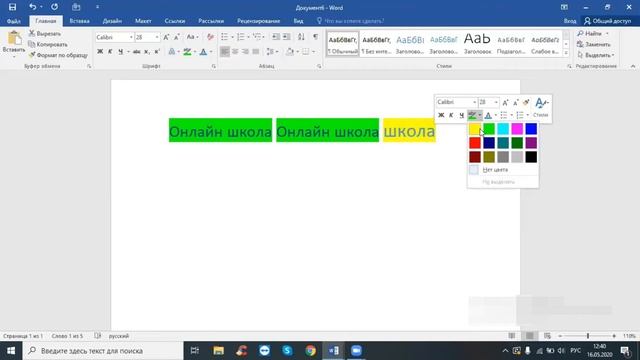The height and width of the screenshot is (360, 640).
Task: Pick red highlight color swatch
Action: tap(475, 143)
